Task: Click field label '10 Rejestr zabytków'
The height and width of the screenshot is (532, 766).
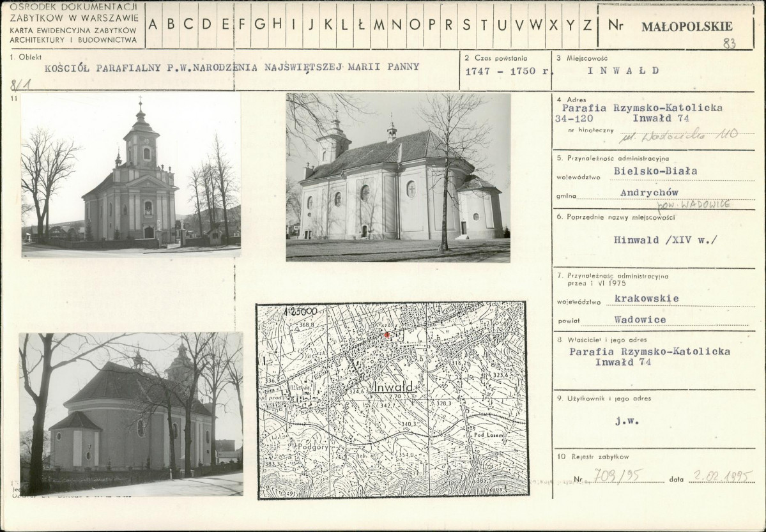Action: click(593, 457)
